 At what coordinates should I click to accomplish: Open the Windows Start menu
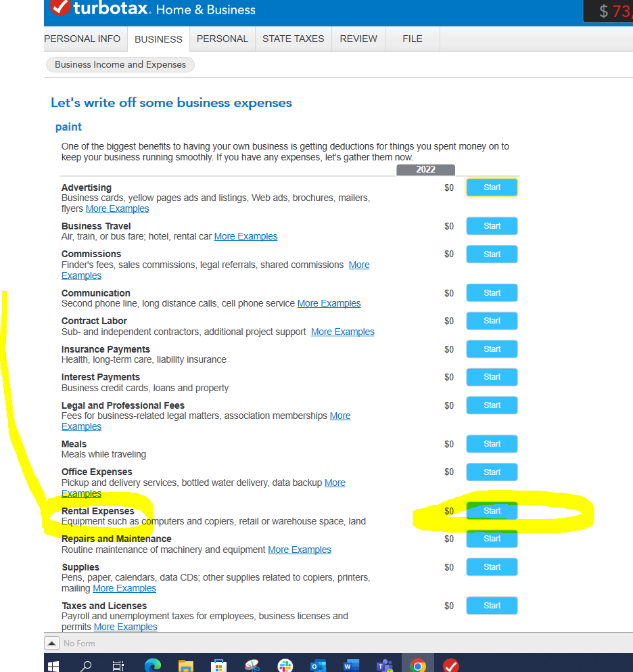(53, 666)
